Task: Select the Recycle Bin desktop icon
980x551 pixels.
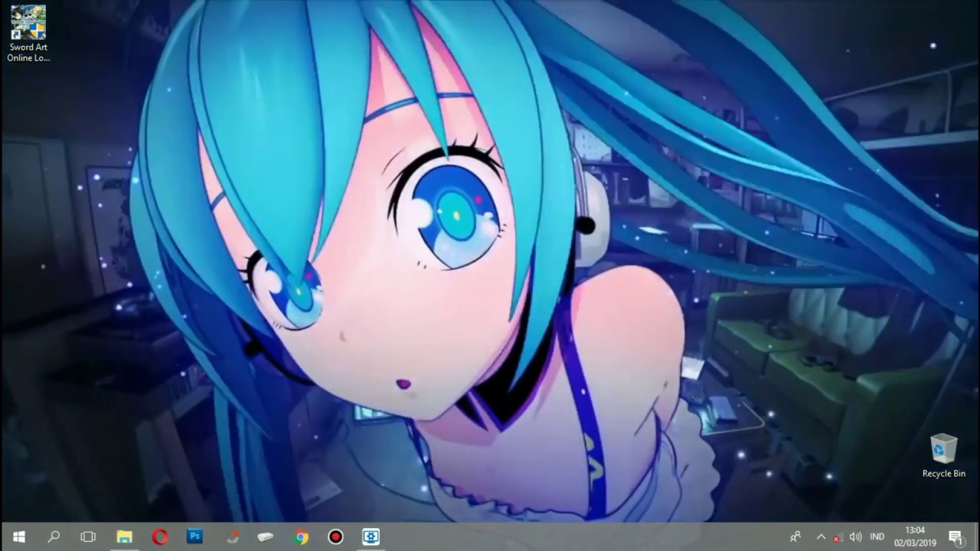Action: [944, 456]
